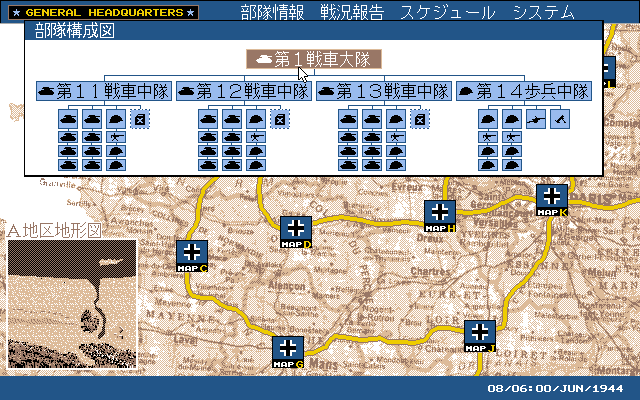Select first top-row helmet icon under 第14歩兵中隊
This screenshot has width=640, height=400.
[488, 119]
